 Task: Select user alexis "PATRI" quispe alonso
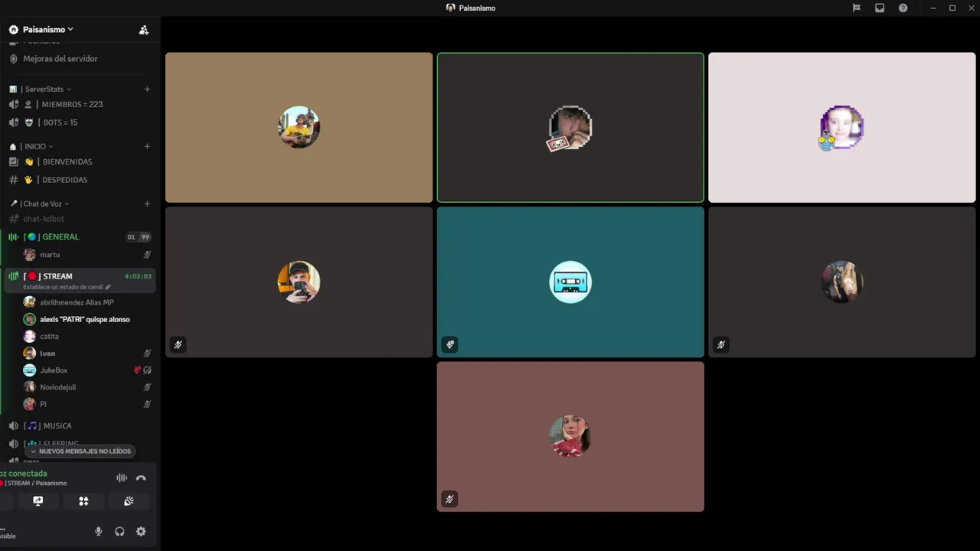coord(84,319)
